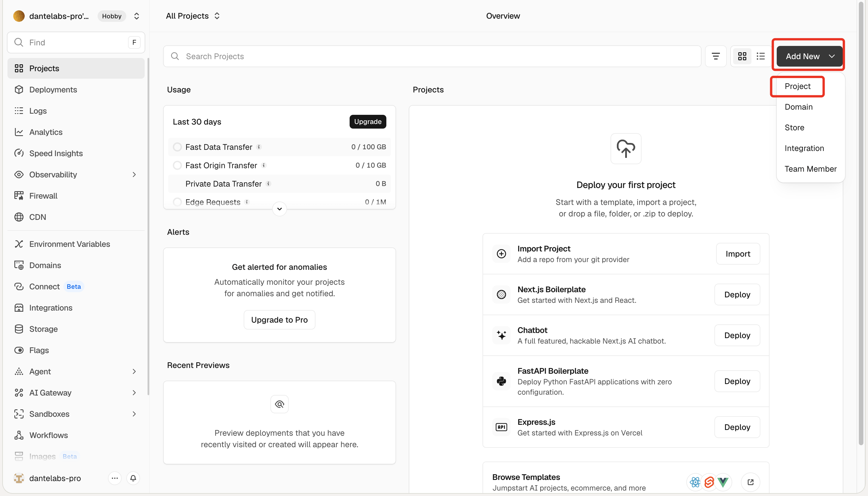Switch to grid view layout
The image size is (868, 496).
(x=742, y=56)
